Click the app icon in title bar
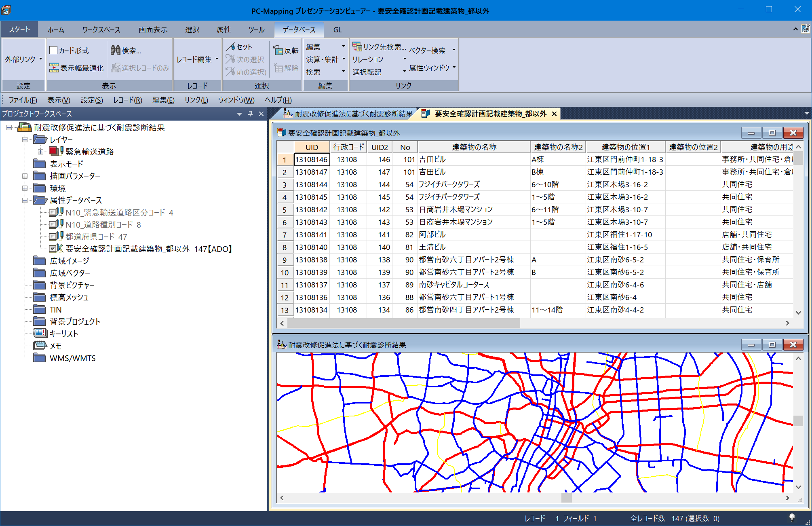 6,10
